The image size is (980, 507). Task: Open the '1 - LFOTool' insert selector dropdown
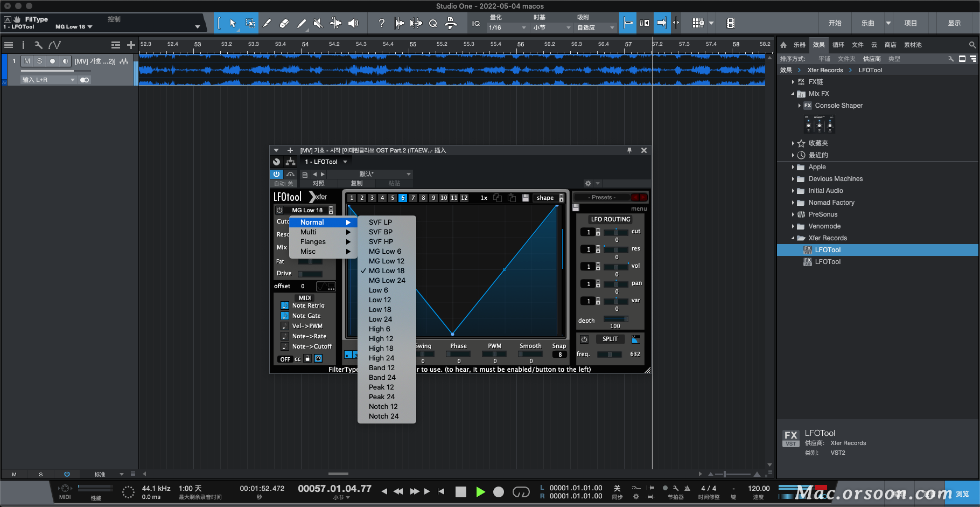click(x=326, y=161)
